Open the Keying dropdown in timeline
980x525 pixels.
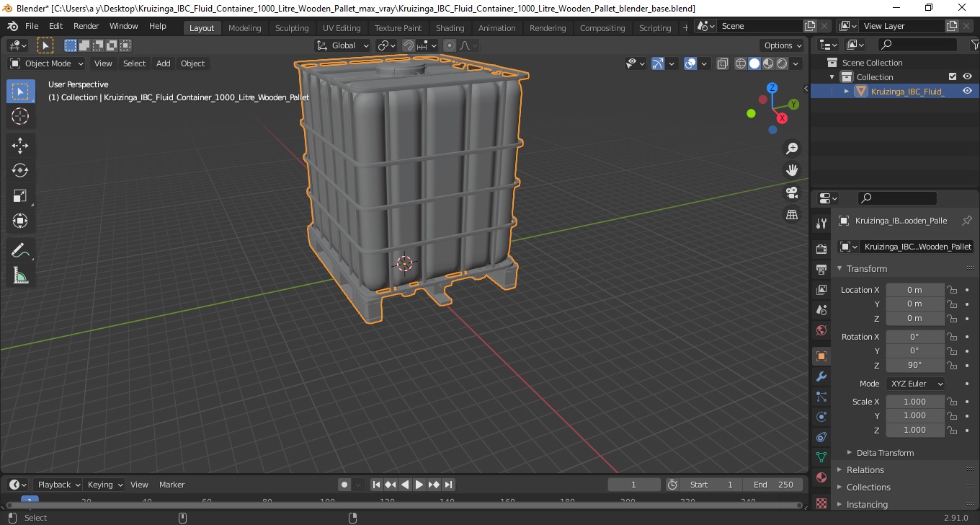point(104,485)
